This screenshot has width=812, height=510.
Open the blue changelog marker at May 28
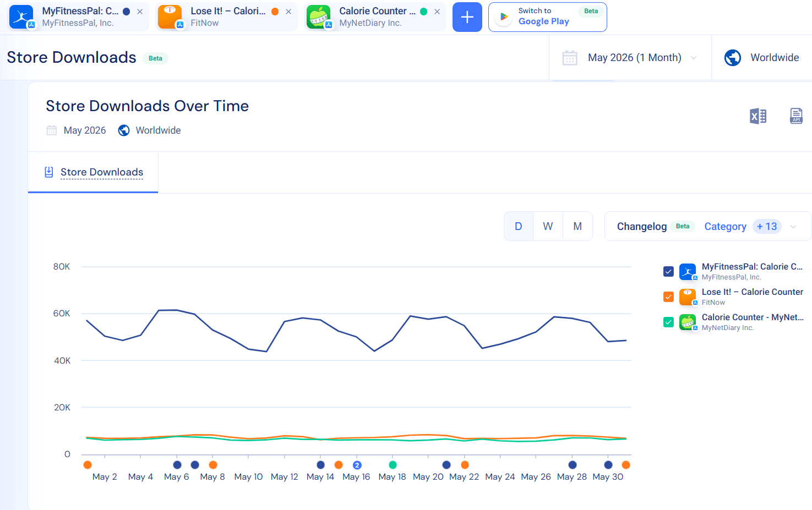(x=573, y=465)
